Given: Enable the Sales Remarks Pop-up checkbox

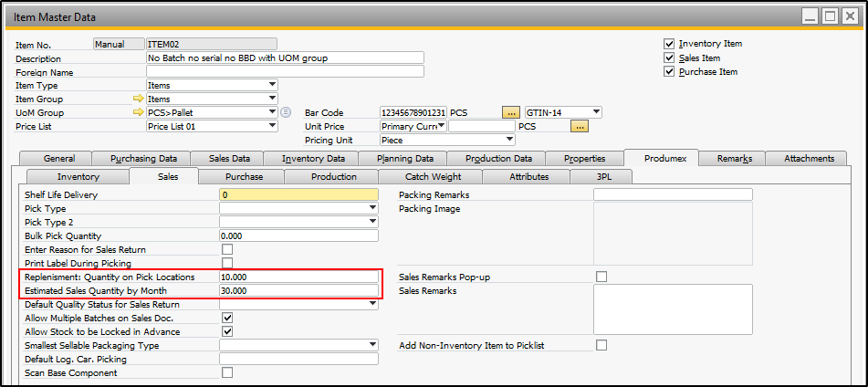Looking at the screenshot, I should (601, 277).
